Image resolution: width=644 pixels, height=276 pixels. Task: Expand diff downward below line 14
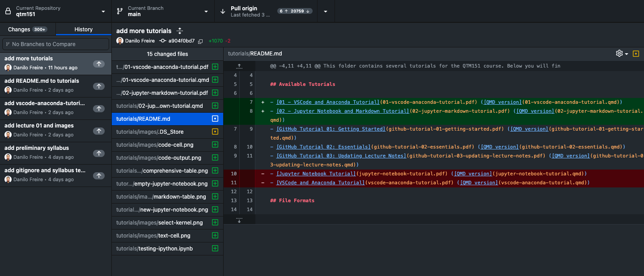click(239, 219)
